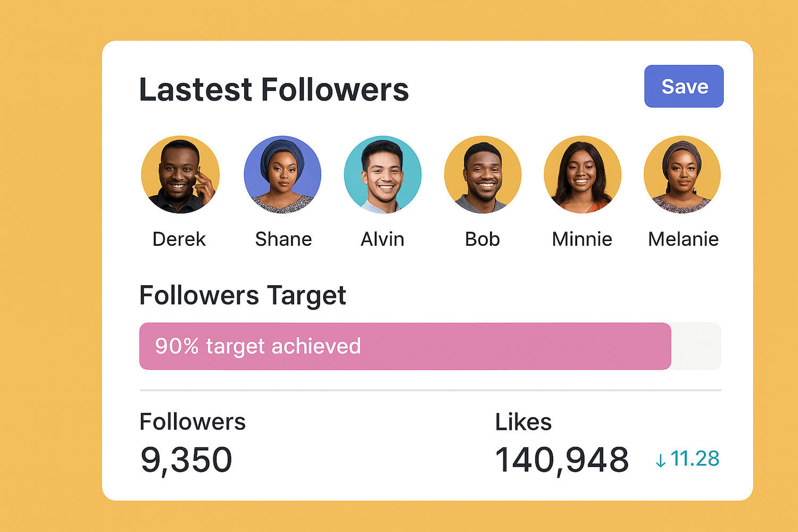Image resolution: width=798 pixels, height=532 pixels.
Task: Click the Melanie name label
Action: (x=683, y=239)
